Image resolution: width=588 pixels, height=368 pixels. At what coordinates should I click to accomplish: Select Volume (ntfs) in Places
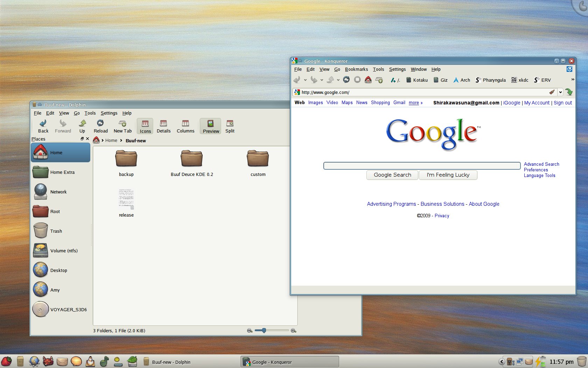click(x=61, y=251)
